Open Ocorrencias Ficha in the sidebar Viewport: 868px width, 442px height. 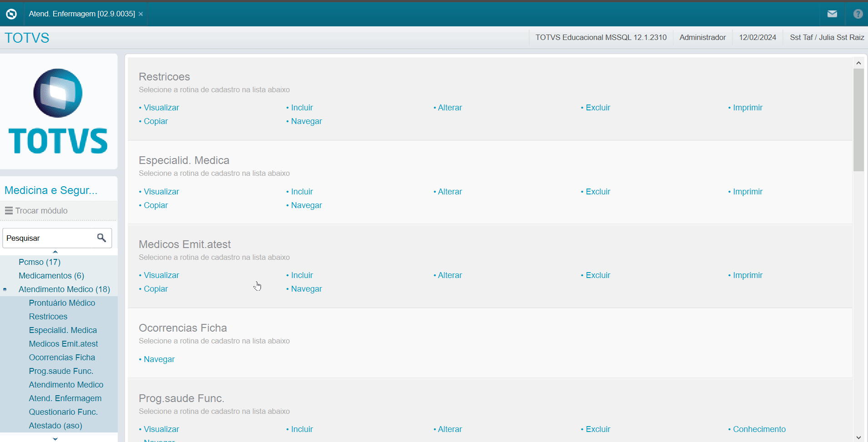pyautogui.click(x=62, y=358)
